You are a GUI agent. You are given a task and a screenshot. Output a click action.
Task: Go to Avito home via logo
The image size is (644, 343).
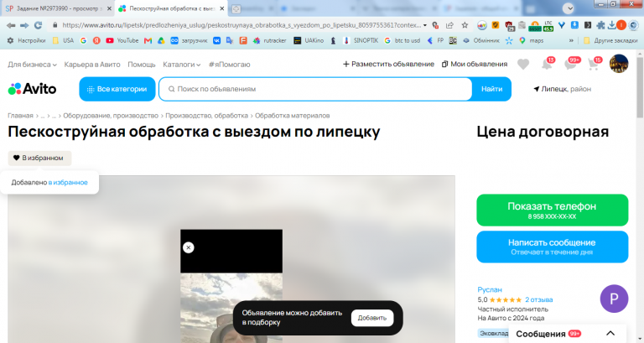[x=32, y=89]
